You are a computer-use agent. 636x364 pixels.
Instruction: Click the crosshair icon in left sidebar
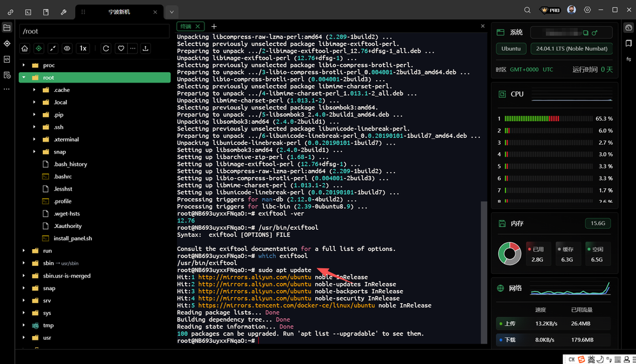(x=7, y=43)
